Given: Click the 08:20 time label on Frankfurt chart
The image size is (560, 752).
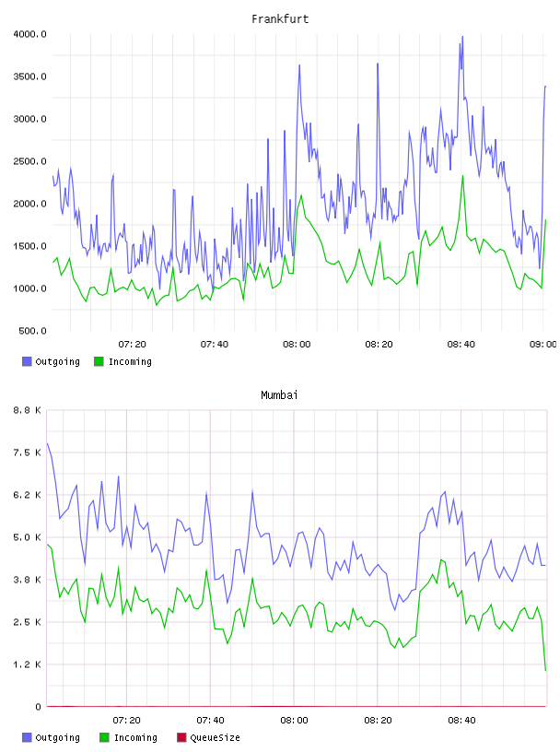Looking at the screenshot, I should 379,345.
